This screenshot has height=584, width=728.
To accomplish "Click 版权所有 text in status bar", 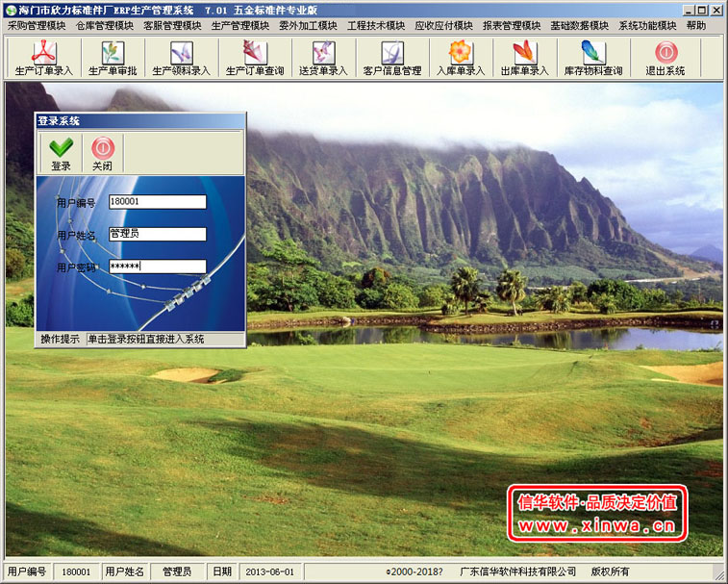I will click(x=610, y=571).
